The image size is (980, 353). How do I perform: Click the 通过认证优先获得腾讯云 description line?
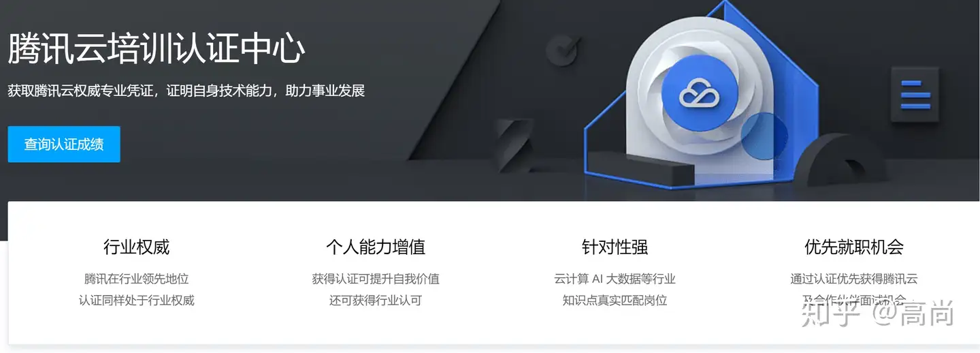(x=854, y=279)
